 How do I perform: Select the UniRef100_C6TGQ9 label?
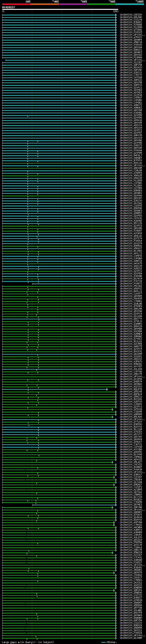click(131, 77)
